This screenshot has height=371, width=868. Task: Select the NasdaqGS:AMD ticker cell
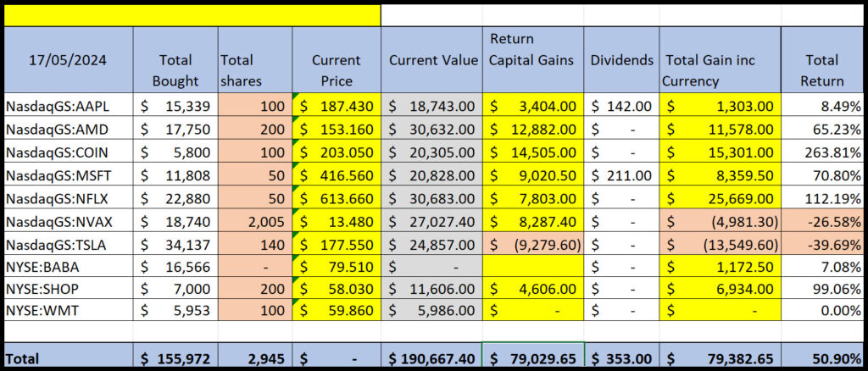pos(68,128)
